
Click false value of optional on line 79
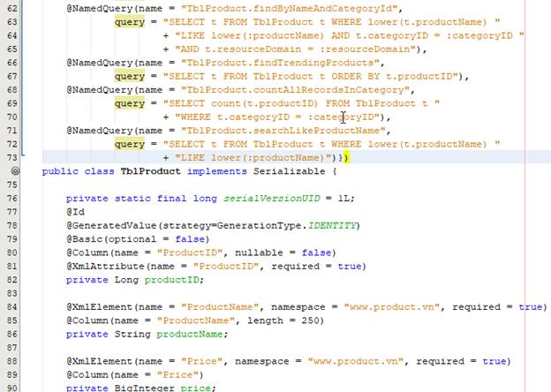[190, 239]
